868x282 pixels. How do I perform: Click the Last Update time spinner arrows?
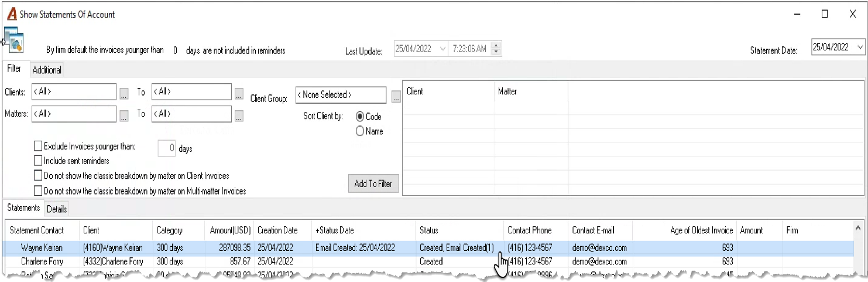(496, 49)
